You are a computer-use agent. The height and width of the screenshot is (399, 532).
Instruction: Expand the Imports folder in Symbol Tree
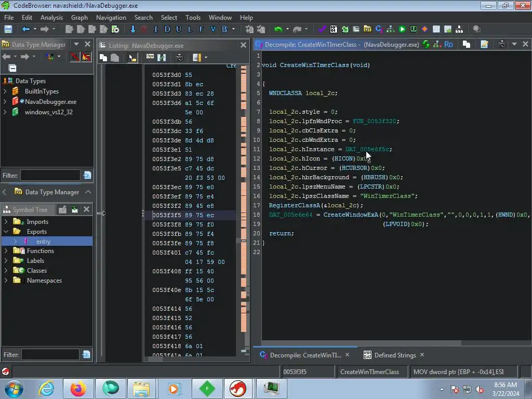pyautogui.click(x=6, y=221)
